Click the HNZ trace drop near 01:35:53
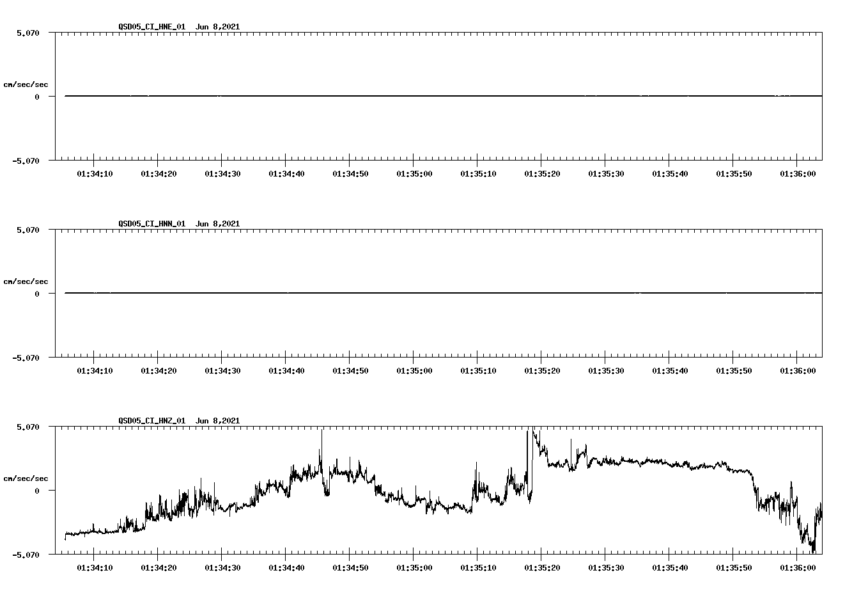868x591 pixels. pos(755,489)
